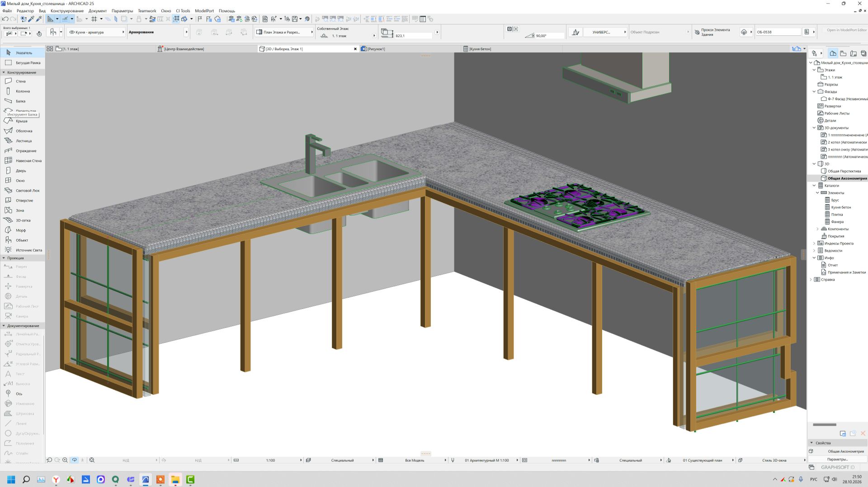The image size is (868, 487).
Task: Select Фанера schedule in Navigator
Action: (837, 222)
